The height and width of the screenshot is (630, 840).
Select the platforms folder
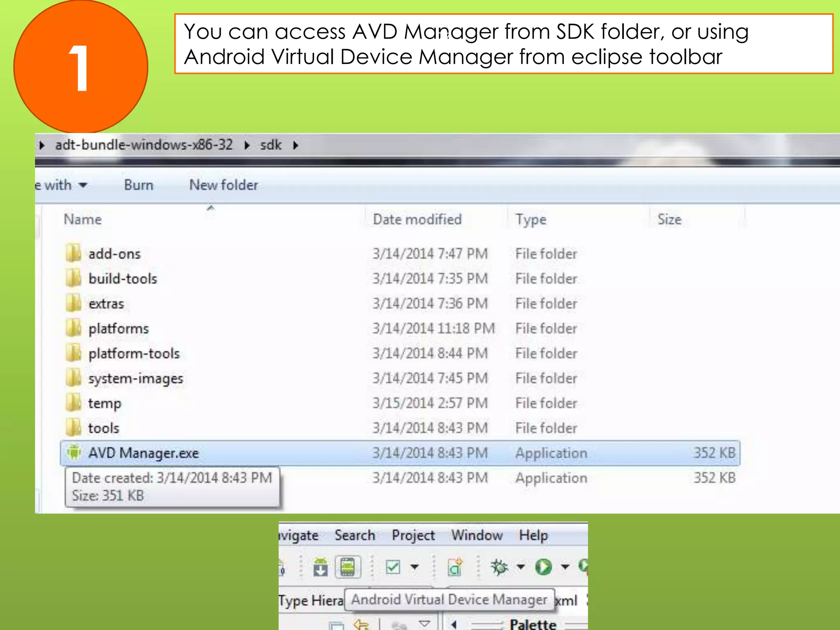tap(119, 329)
